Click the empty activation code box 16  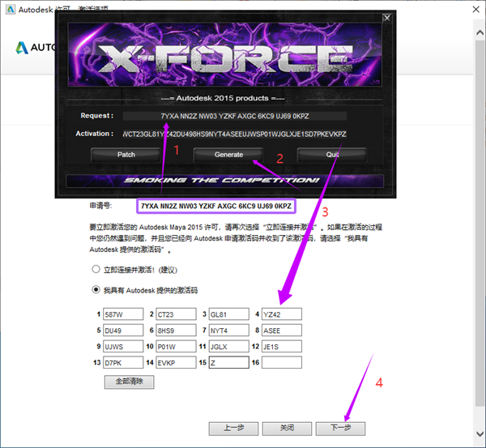281,363
